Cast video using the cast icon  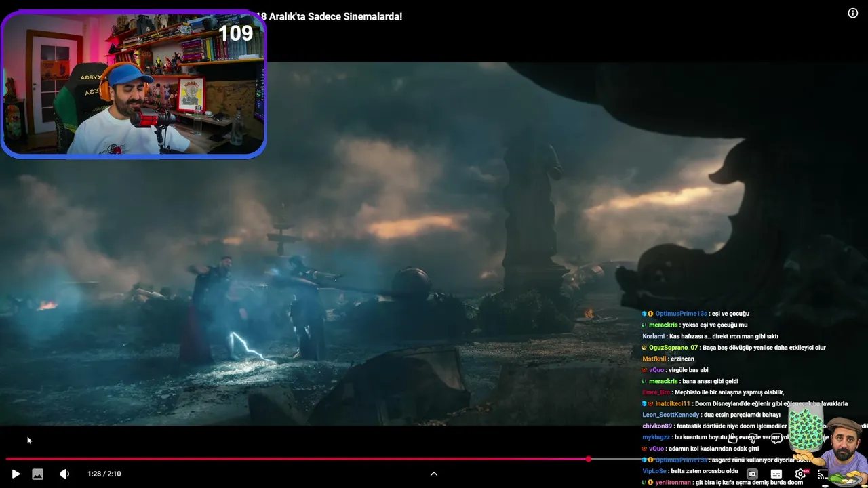coord(823,474)
